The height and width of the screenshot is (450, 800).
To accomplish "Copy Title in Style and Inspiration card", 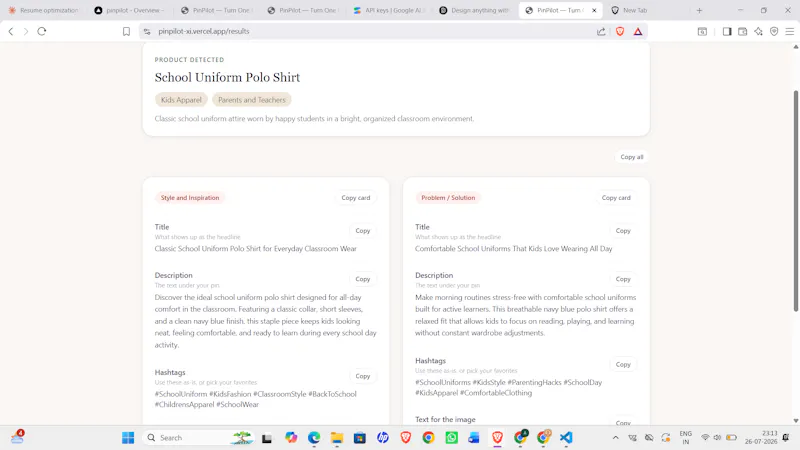I will click(x=363, y=231).
